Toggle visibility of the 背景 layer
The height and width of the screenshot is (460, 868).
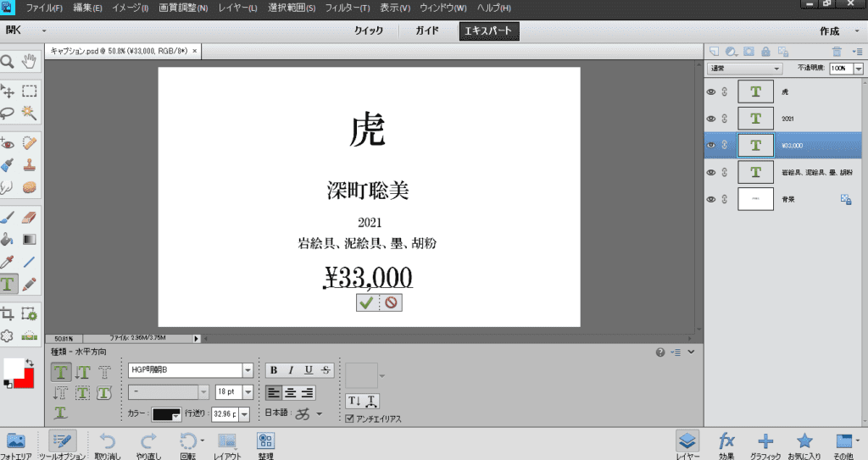click(x=711, y=199)
